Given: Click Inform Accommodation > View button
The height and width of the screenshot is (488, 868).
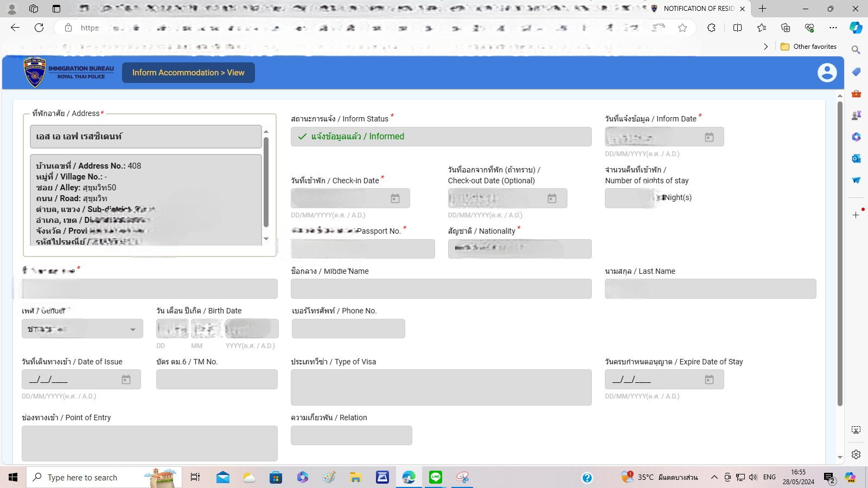Looking at the screenshot, I should pos(188,73).
